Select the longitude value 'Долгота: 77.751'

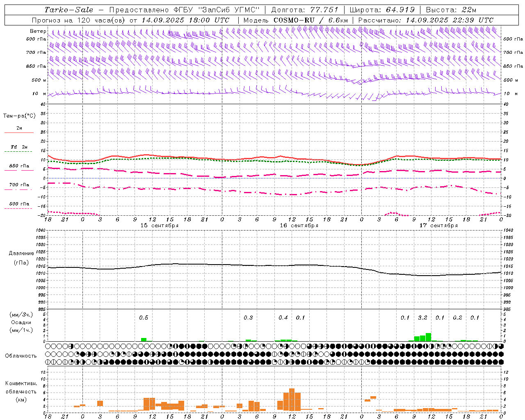tap(305, 10)
